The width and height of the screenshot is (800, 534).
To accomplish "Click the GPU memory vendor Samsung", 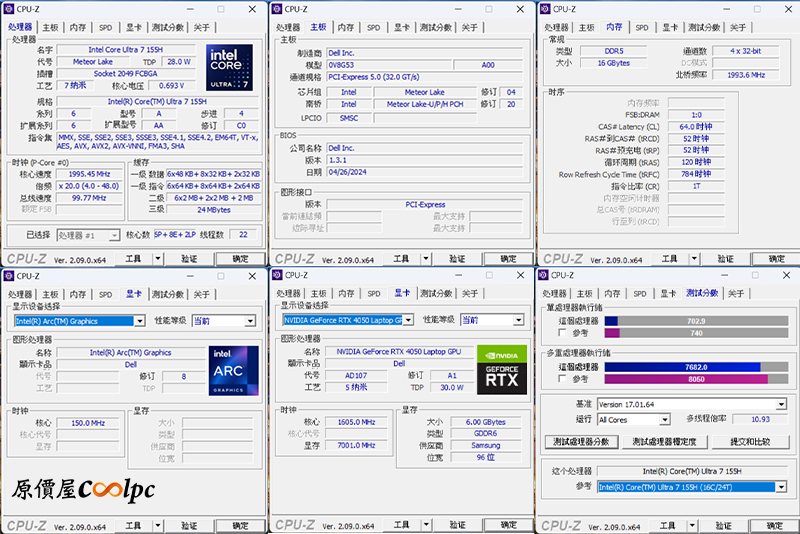I will [x=485, y=445].
